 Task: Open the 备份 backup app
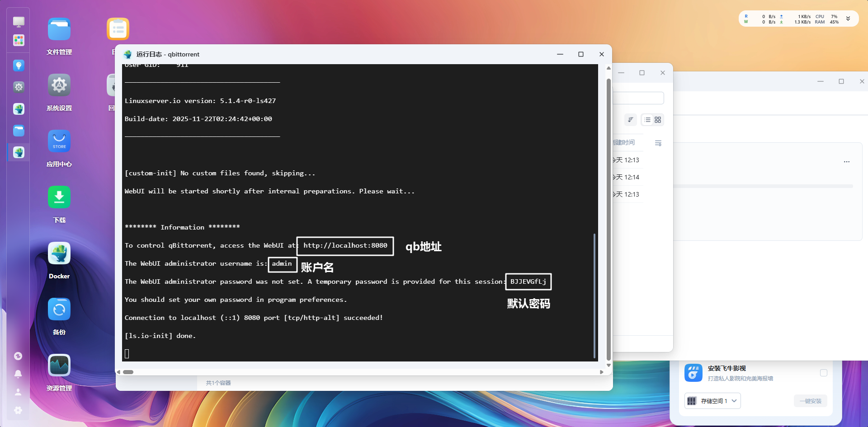coord(59,310)
